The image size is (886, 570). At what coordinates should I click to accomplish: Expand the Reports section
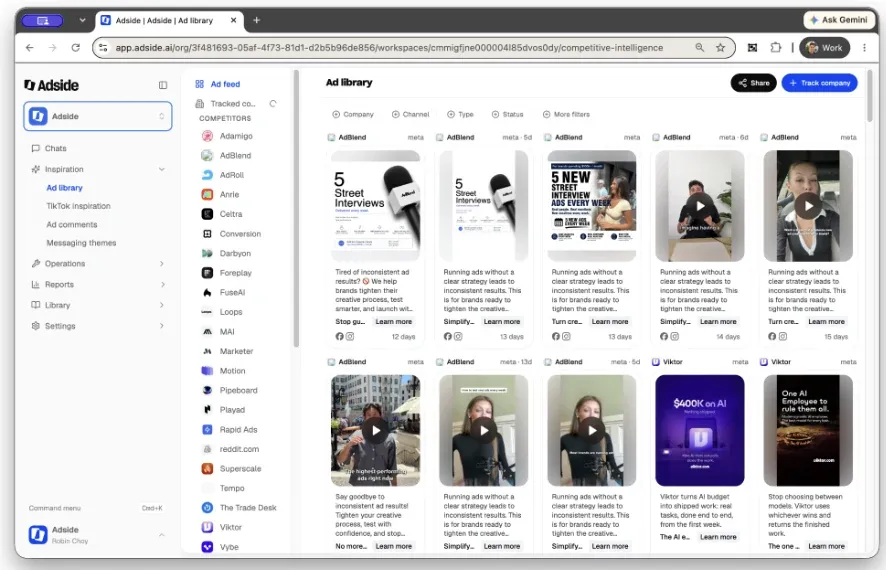click(x=162, y=285)
